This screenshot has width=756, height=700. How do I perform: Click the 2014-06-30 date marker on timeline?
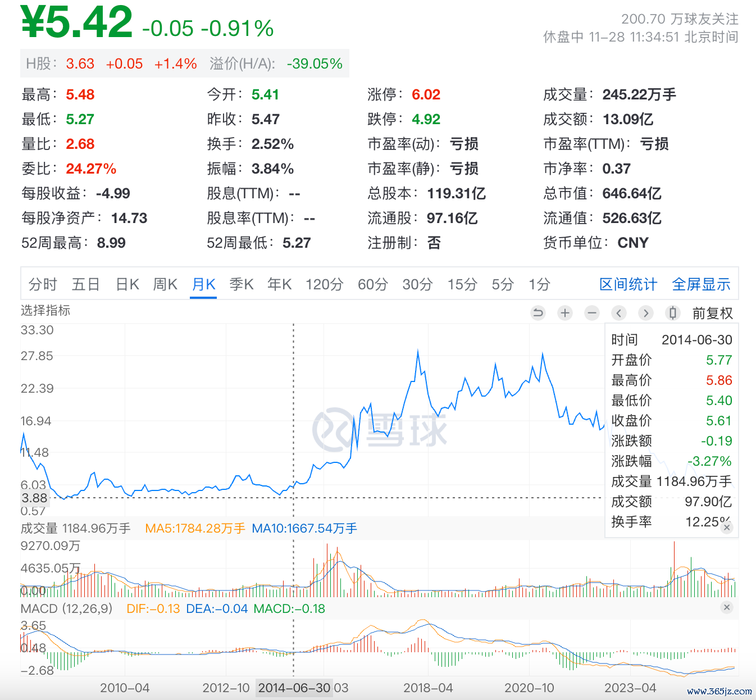tap(294, 688)
